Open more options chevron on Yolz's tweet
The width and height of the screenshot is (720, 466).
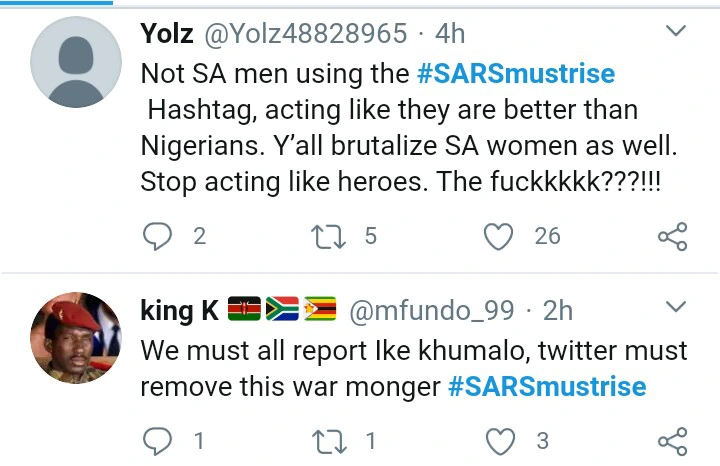677,33
